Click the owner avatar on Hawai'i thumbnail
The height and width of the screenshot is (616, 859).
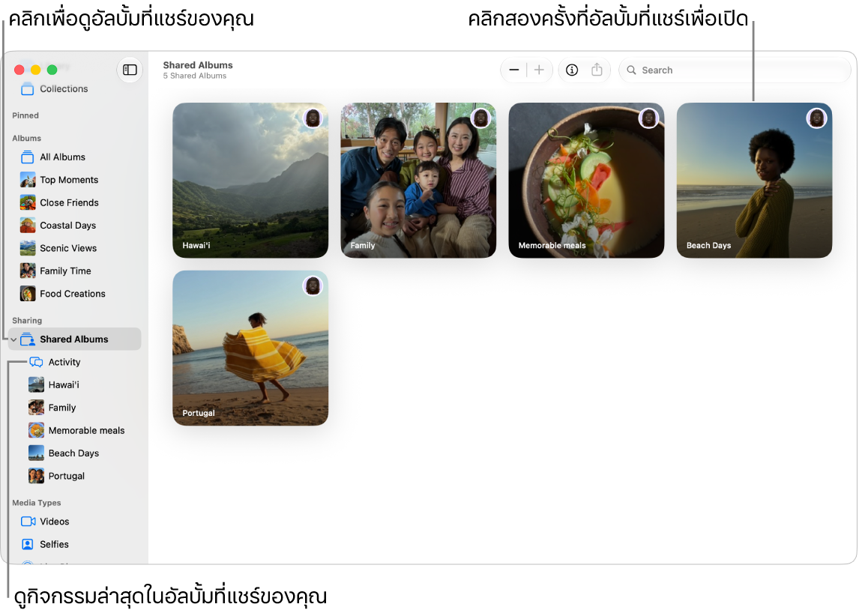(313, 118)
